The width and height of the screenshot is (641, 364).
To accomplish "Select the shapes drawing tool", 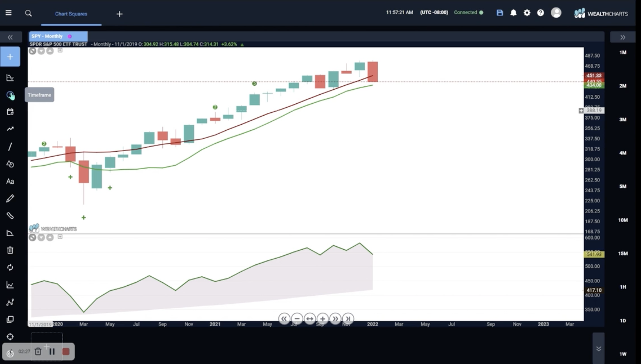I will coord(10,164).
